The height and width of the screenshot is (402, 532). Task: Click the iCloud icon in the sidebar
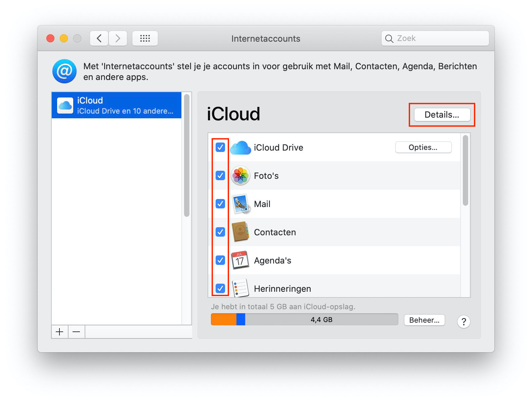tap(65, 106)
